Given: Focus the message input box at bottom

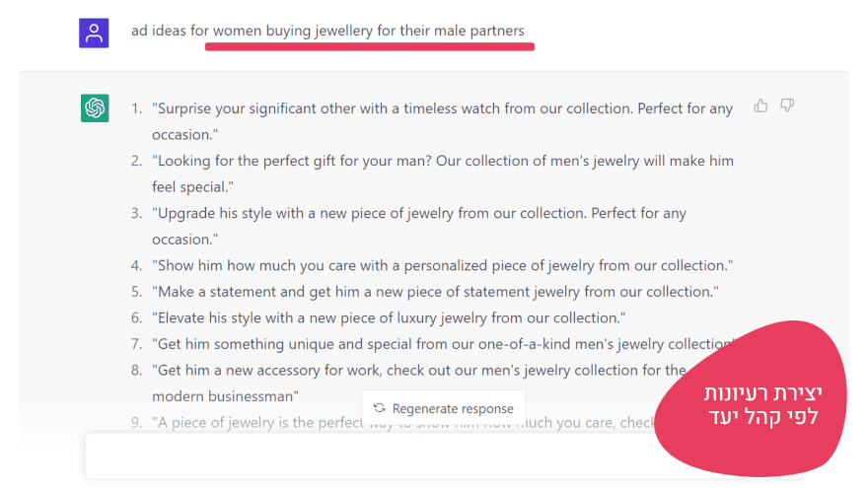Looking at the screenshot, I should pos(375,455).
